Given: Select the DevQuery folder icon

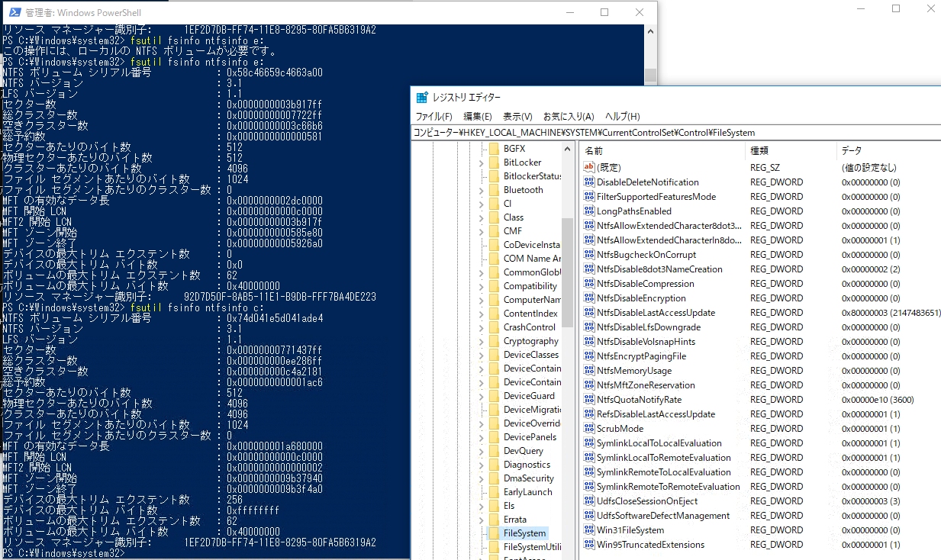Looking at the screenshot, I should [x=494, y=451].
